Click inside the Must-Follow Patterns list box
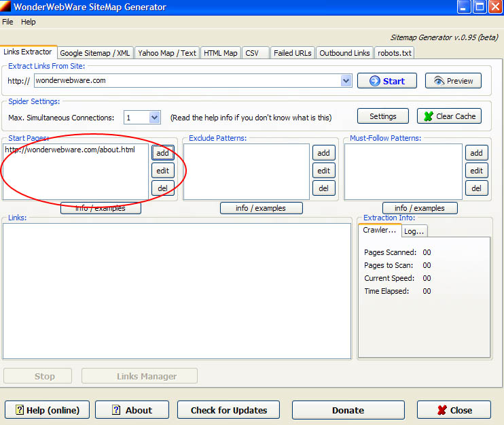This screenshot has height=425, width=504. pos(403,171)
